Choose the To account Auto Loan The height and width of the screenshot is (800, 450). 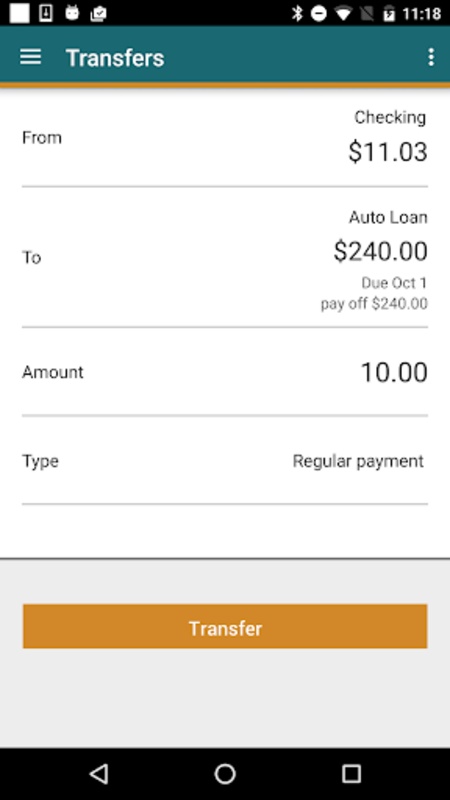point(225,257)
